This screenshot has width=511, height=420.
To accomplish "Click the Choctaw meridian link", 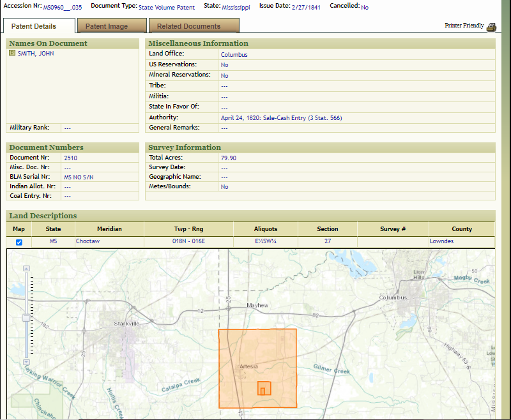I will click(88, 241).
